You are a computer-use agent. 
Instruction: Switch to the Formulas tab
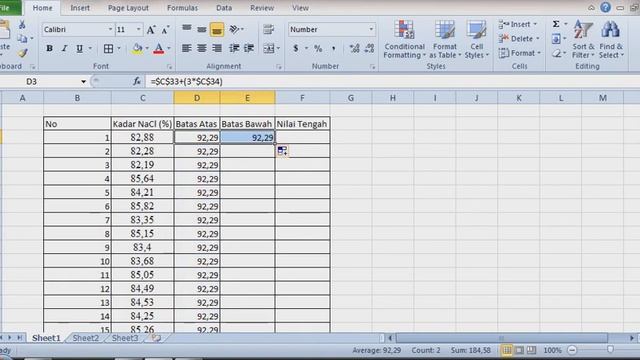182,8
